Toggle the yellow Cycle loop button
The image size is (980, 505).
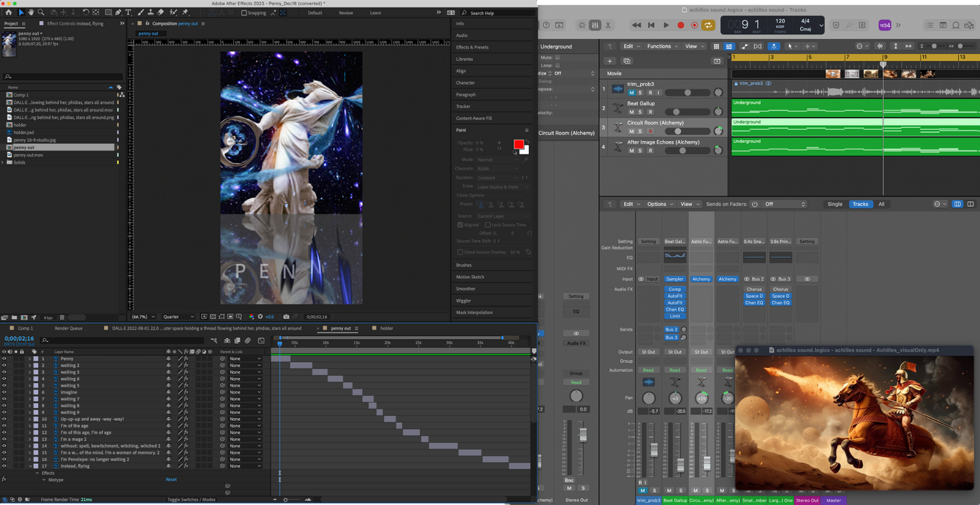(x=708, y=25)
